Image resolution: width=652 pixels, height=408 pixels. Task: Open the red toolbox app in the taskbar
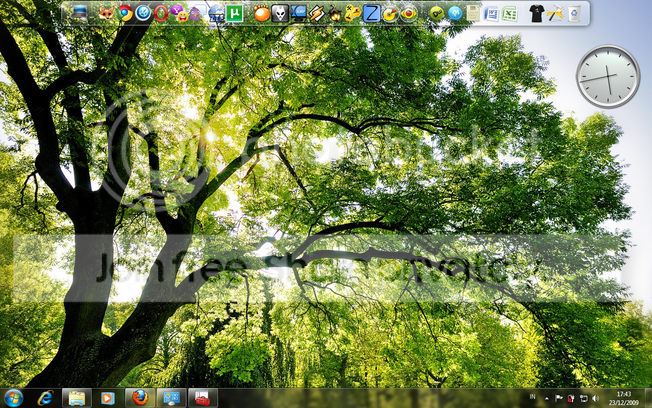click(203, 398)
